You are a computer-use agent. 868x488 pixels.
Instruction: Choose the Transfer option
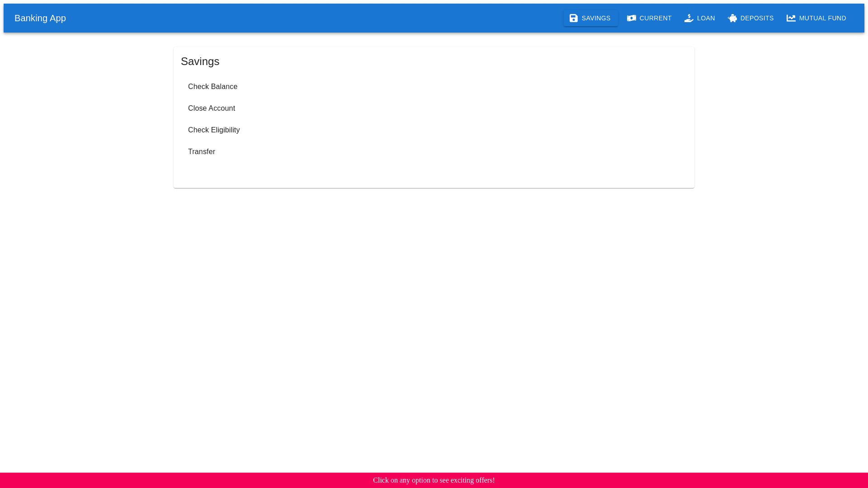click(x=202, y=151)
